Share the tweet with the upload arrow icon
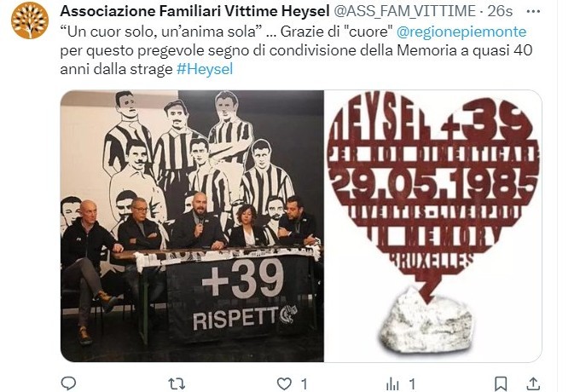 point(533,383)
